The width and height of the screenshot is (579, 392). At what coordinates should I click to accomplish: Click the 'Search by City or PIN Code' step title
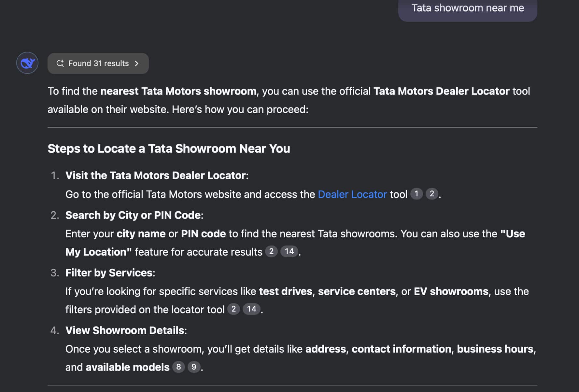tap(133, 215)
